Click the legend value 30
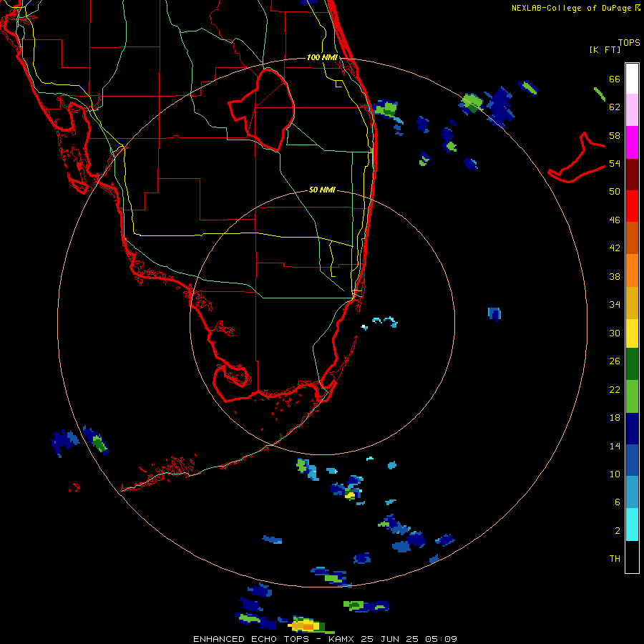The height and width of the screenshot is (644, 644). click(x=615, y=333)
